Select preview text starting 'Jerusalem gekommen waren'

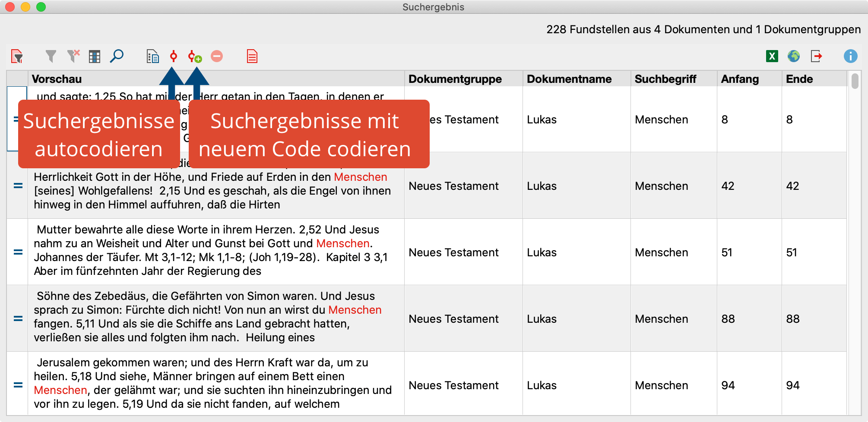point(212,383)
